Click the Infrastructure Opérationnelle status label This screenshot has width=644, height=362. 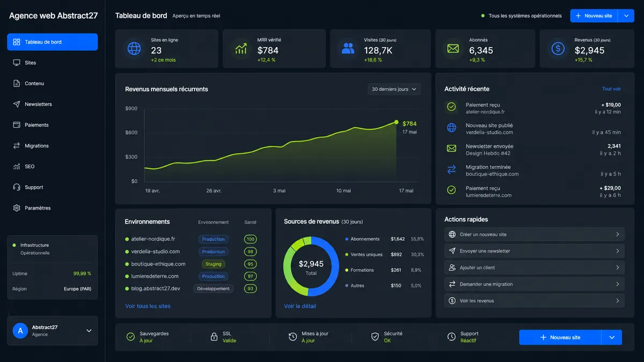point(35,249)
